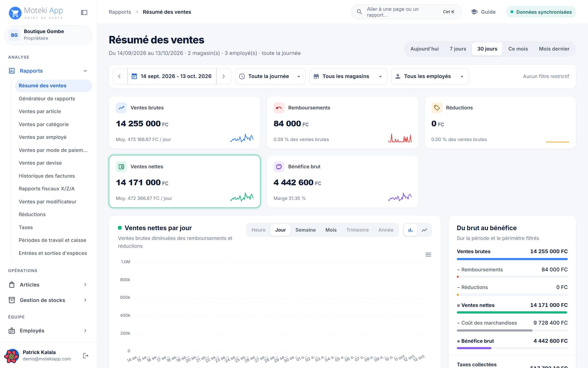Collapse the sidebar panel icon
Screen dimensions: 588x368
tap(84, 12)
